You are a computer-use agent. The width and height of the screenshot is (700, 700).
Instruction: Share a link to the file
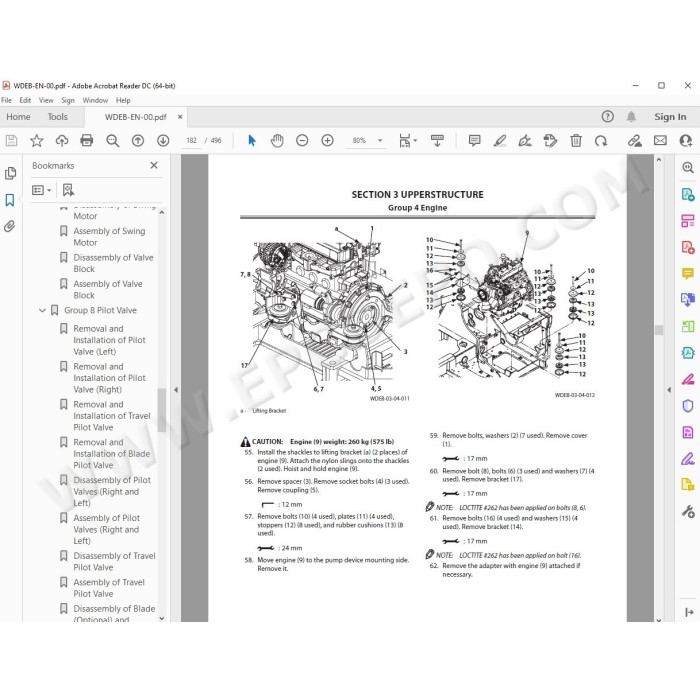pyautogui.click(x=634, y=141)
